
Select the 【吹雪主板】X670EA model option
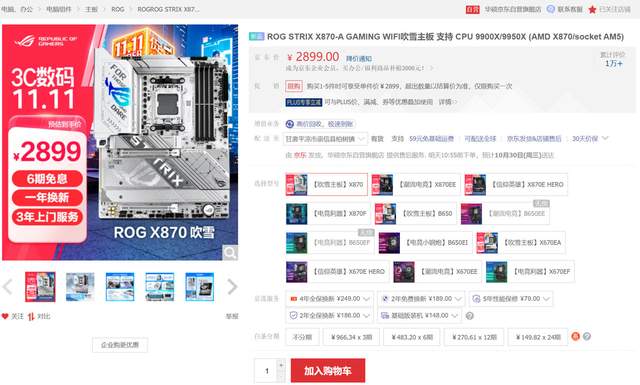click(520, 243)
